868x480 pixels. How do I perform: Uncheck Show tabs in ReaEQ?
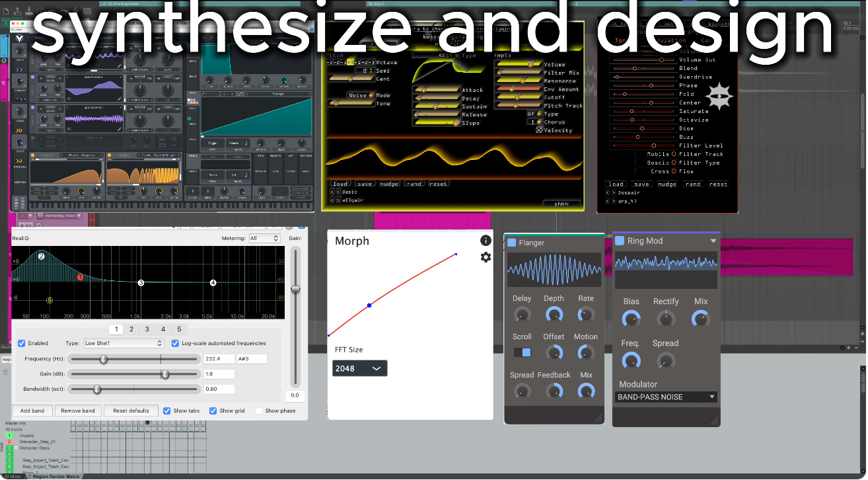tap(166, 411)
